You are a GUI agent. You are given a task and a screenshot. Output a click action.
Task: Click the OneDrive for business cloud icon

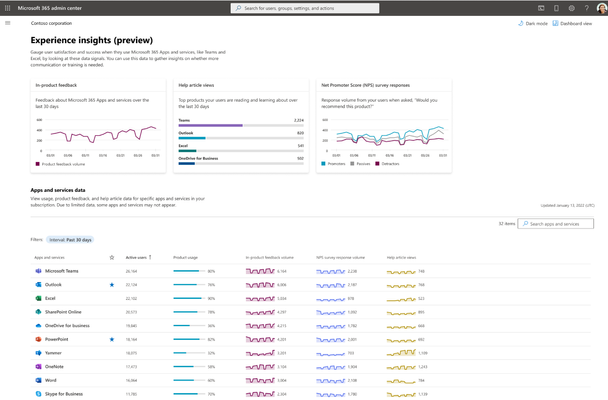click(x=38, y=326)
